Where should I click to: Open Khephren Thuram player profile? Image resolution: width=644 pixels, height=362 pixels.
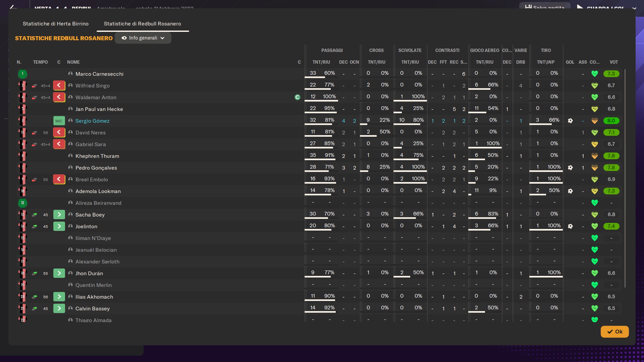pyautogui.click(x=97, y=156)
